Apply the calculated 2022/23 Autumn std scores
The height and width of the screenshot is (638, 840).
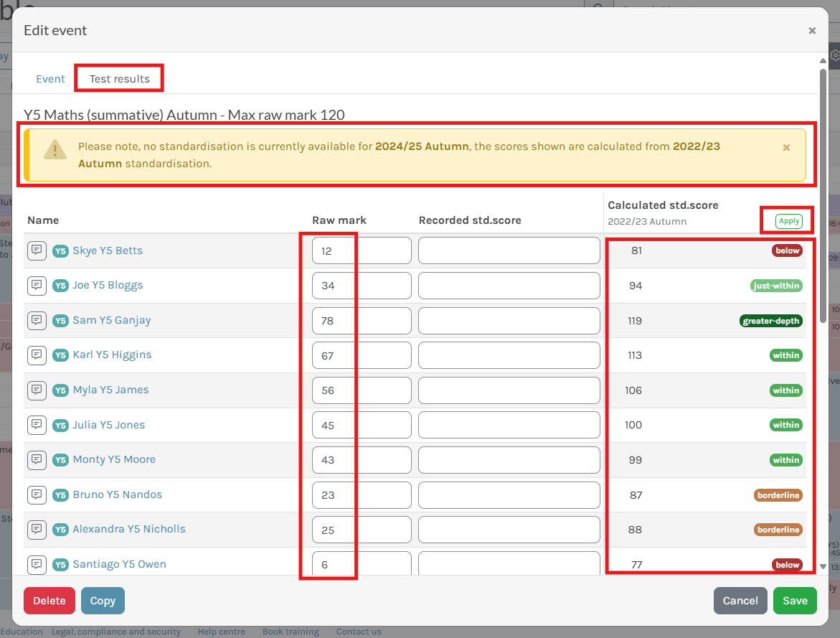click(789, 221)
